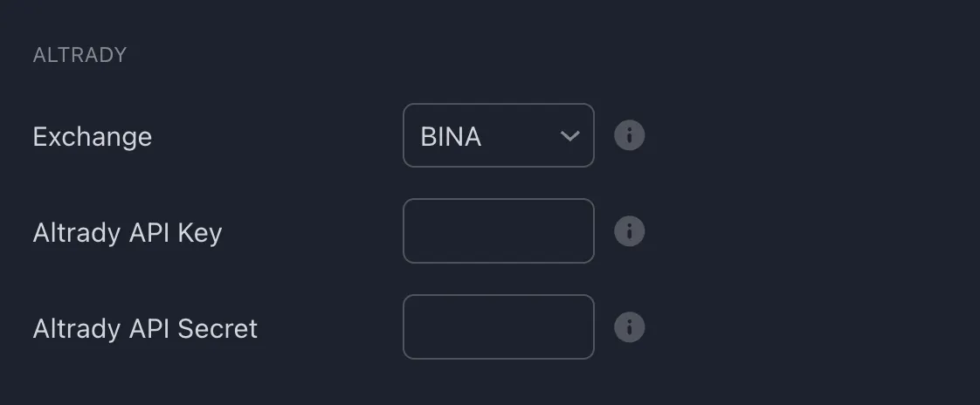Click the chevron arrow in the Exchange selector
The image size is (980, 405).
coord(569,136)
